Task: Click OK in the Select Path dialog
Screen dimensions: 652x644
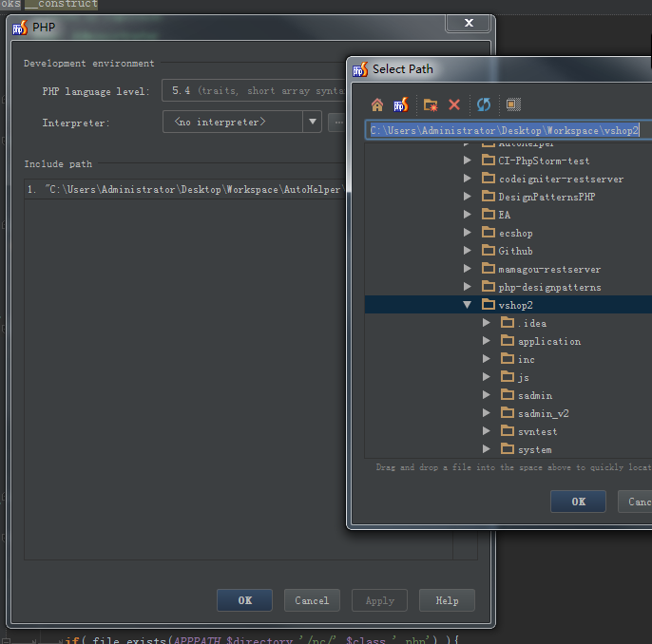Action: (578, 502)
